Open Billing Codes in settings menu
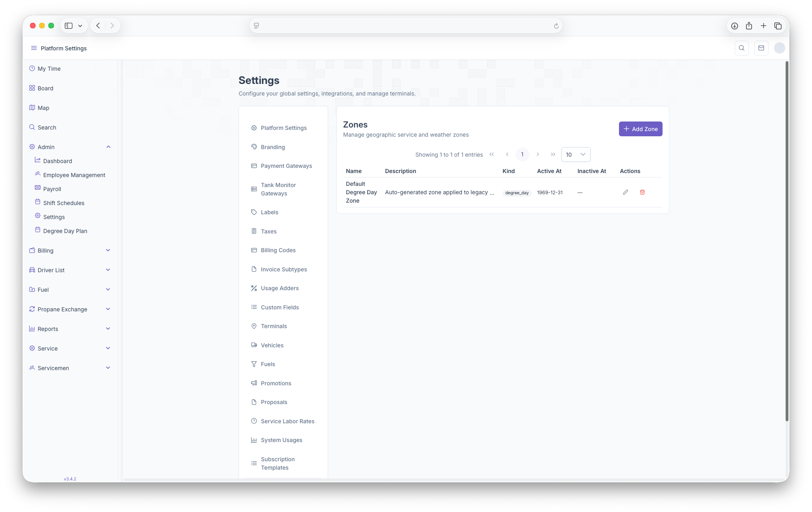This screenshot has width=812, height=512. click(278, 250)
